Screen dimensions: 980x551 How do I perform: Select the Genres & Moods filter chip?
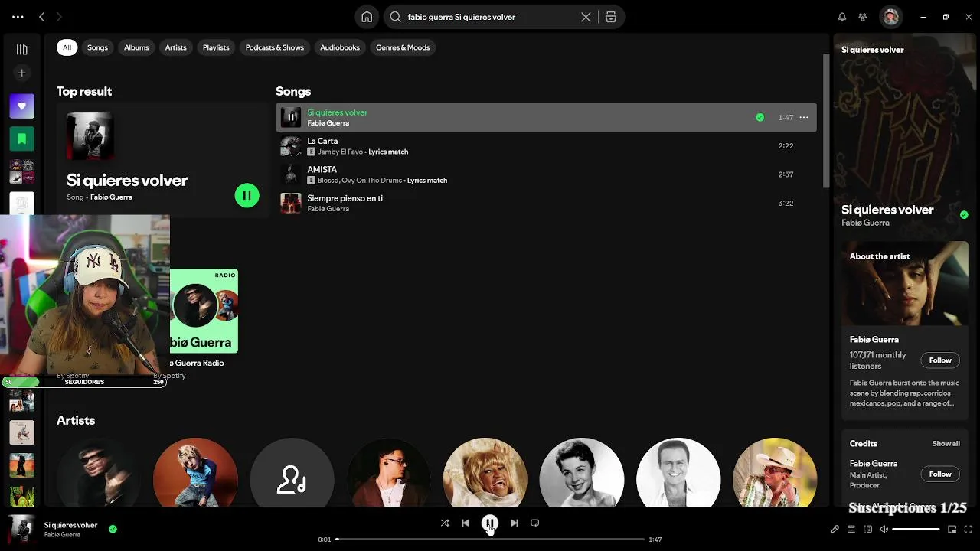[x=403, y=47]
